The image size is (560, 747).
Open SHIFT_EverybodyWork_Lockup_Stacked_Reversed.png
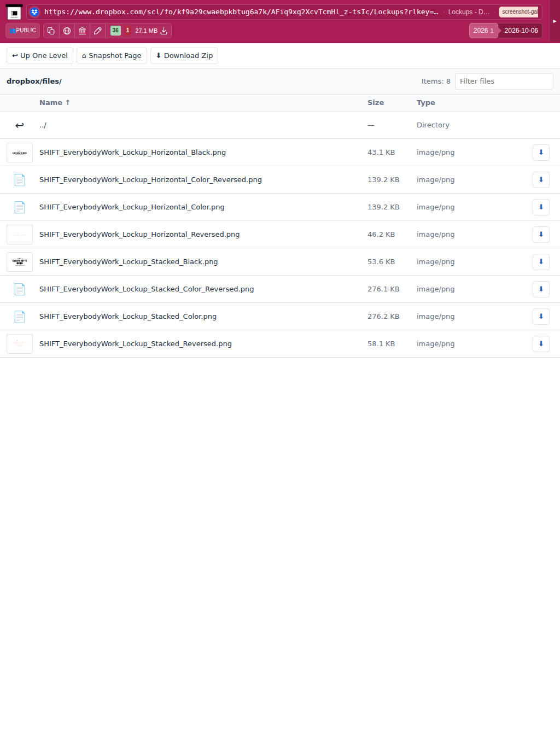136,344
